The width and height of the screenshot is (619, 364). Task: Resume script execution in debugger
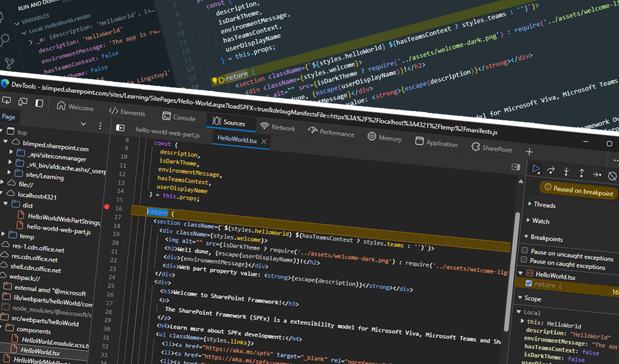pos(536,169)
